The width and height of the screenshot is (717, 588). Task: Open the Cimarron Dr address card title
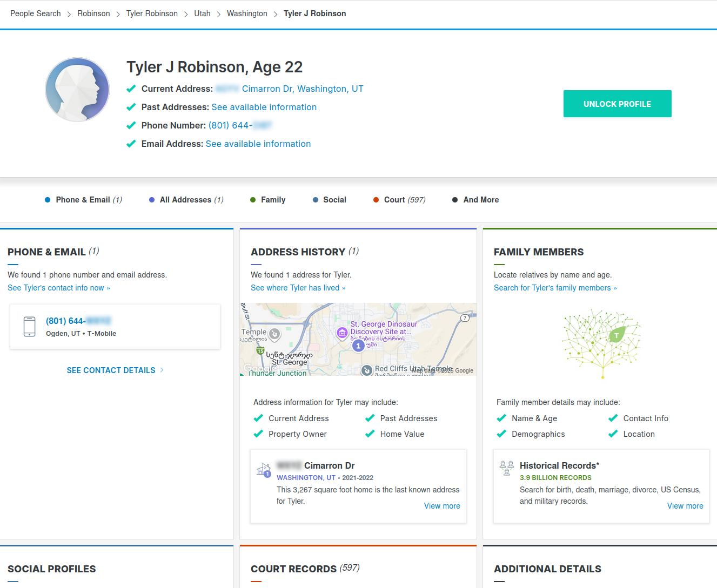click(x=316, y=465)
